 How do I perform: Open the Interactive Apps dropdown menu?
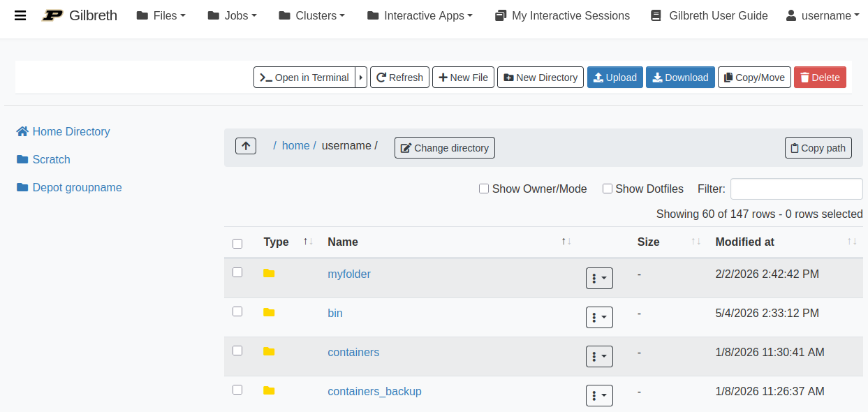coord(420,15)
